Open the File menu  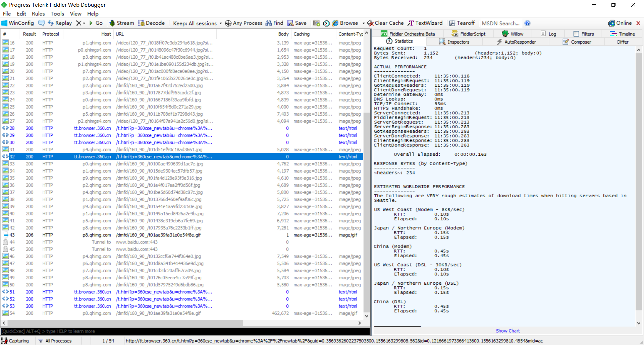coord(7,14)
